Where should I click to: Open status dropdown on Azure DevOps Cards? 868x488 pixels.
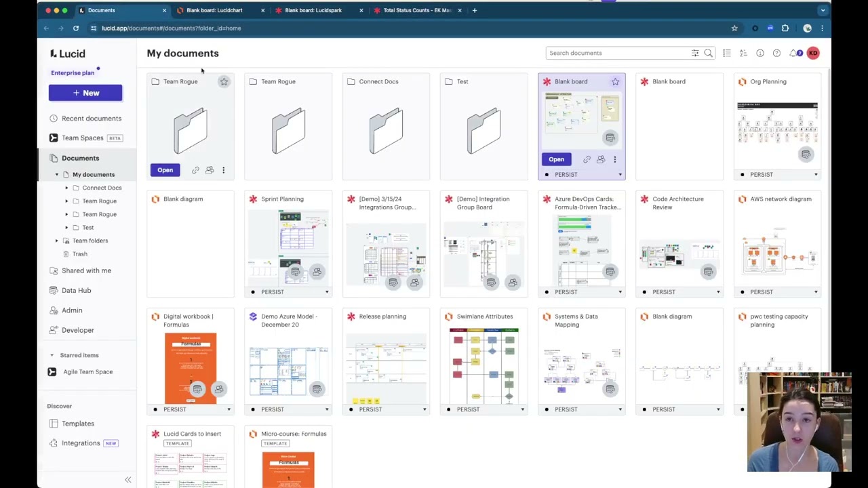click(620, 292)
